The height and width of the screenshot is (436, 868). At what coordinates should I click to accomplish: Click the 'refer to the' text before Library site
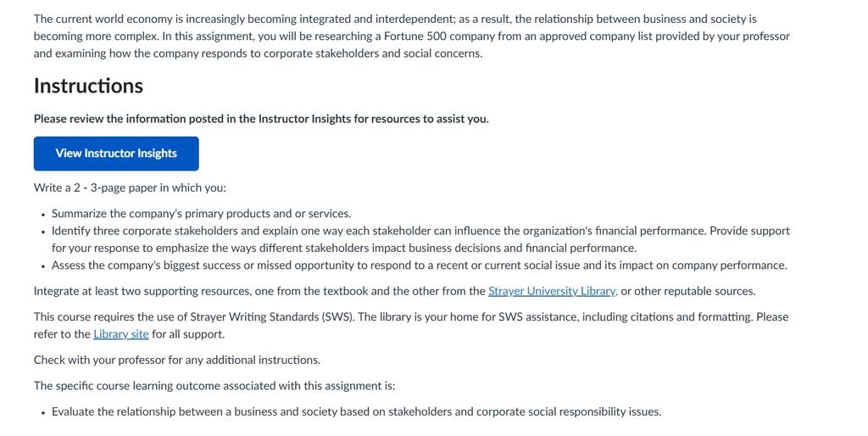click(62, 334)
